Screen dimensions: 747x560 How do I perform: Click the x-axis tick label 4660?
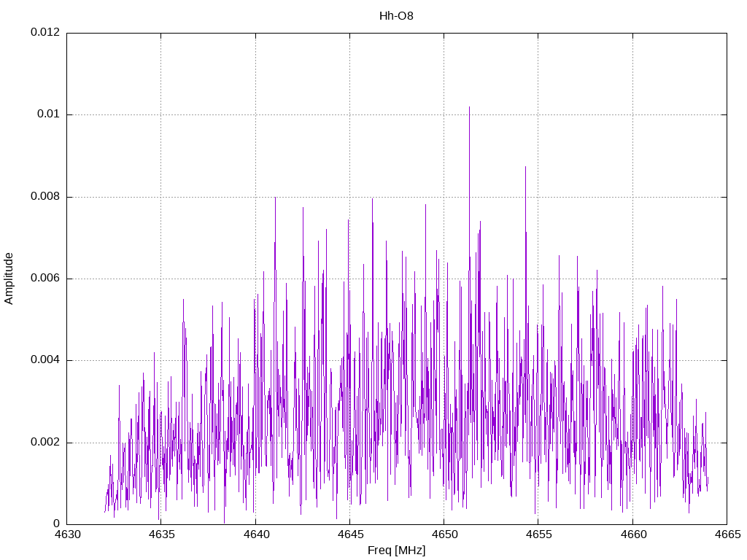633,534
